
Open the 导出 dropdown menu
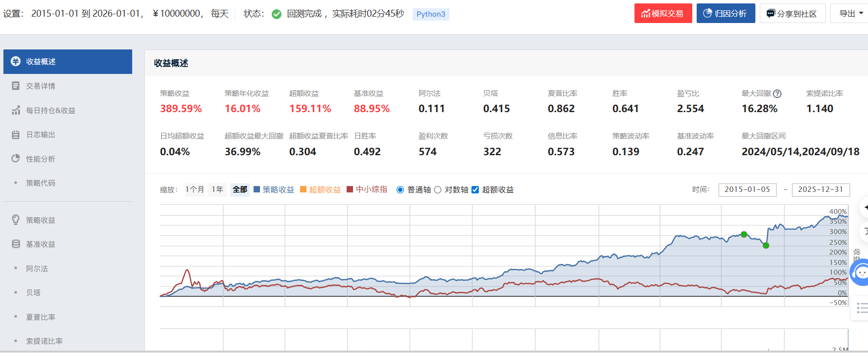coord(851,13)
